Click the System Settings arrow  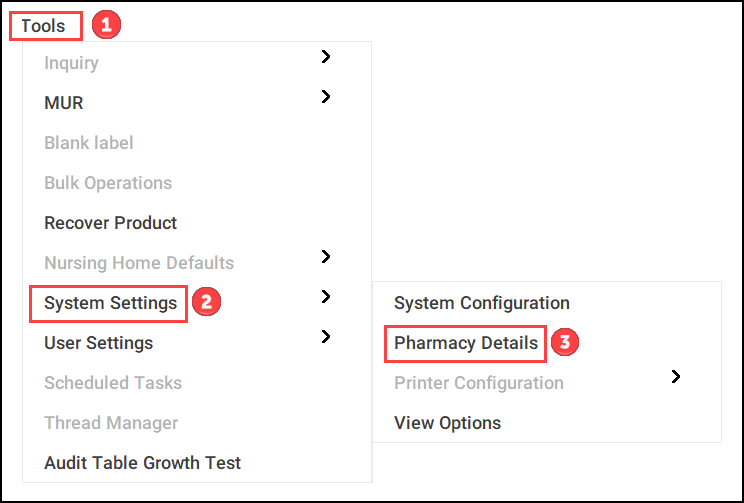325,297
